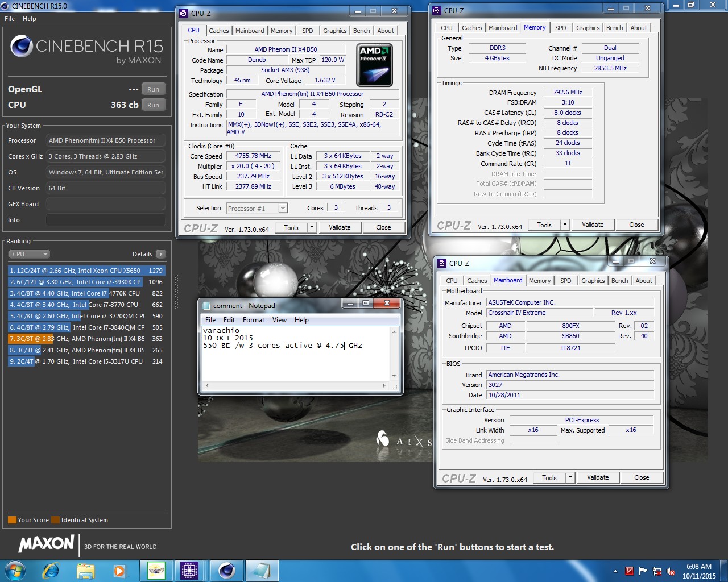Open Notepad Edit menu
The width and height of the screenshot is (728, 582).
pyautogui.click(x=229, y=320)
